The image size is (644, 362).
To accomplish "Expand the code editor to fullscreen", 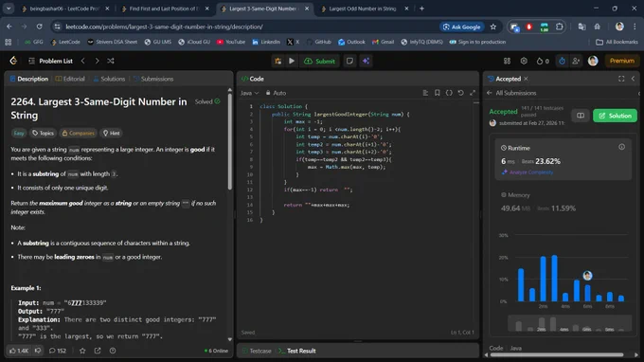I will click(x=473, y=93).
